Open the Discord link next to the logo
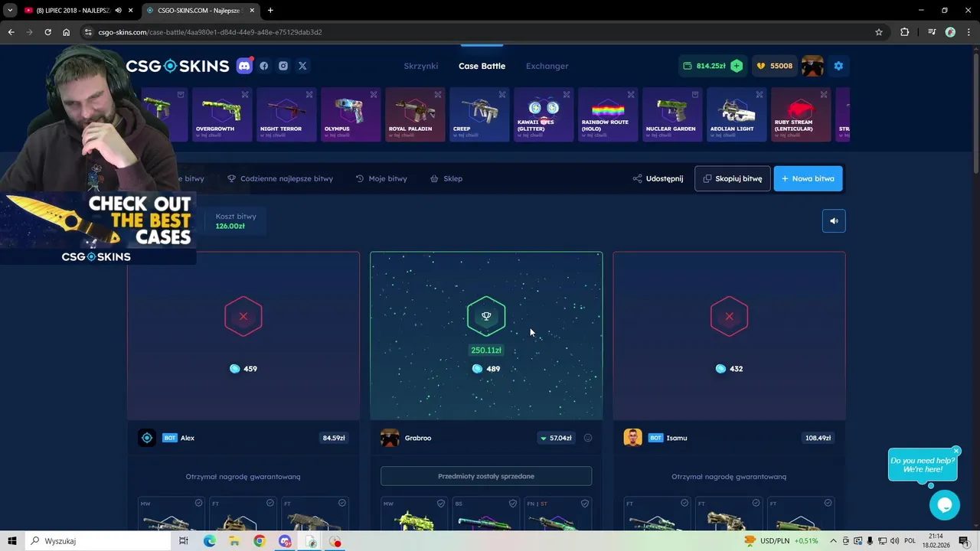Screen dimensions: 980x551 click(244, 66)
